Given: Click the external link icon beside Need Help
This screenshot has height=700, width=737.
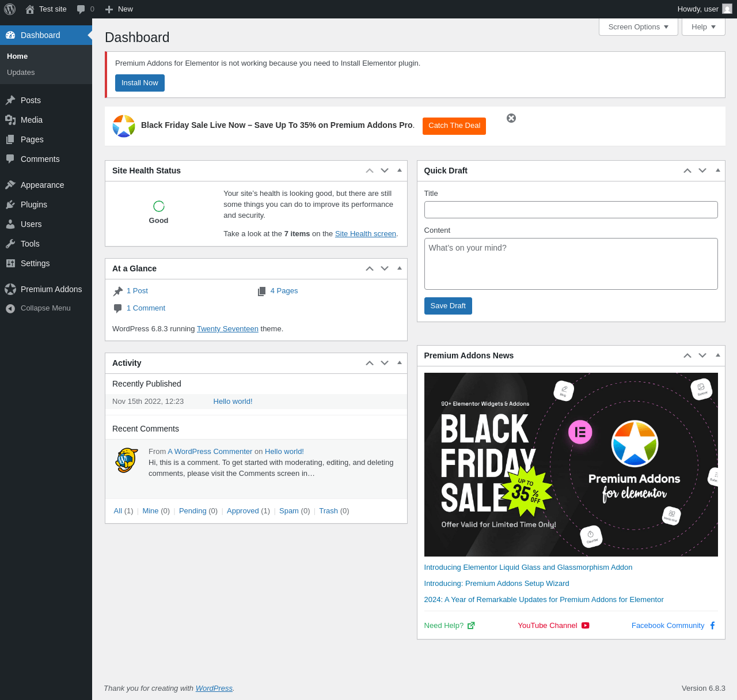Looking at the screenshot, I should 471,626.
